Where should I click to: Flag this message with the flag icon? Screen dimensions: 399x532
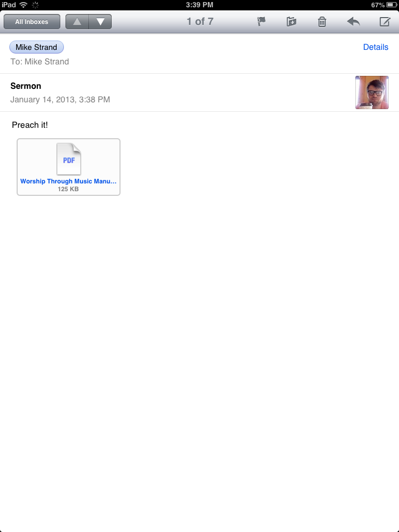pos(261,22)
